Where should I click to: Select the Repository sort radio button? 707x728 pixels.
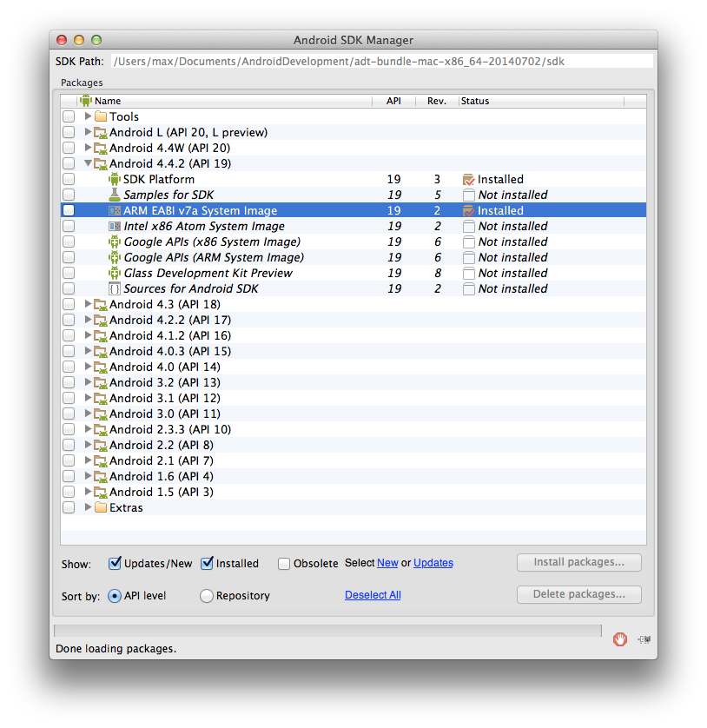[207, 596]
